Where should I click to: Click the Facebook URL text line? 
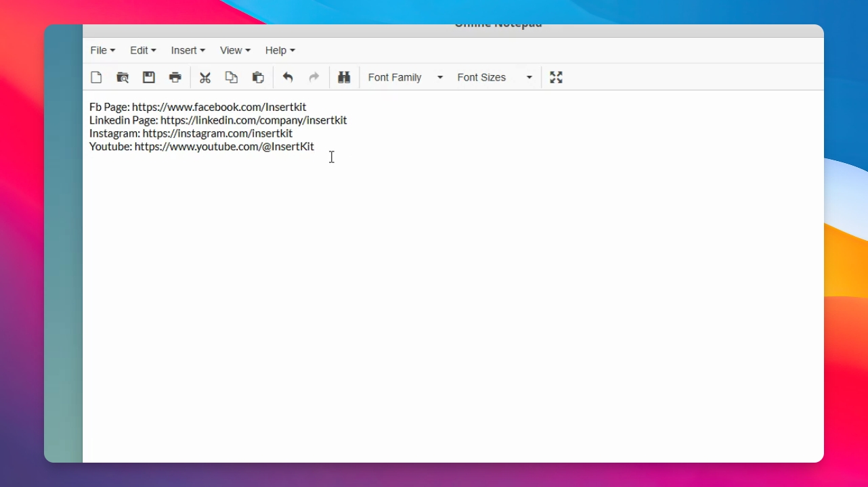click(x=198, y=107)
